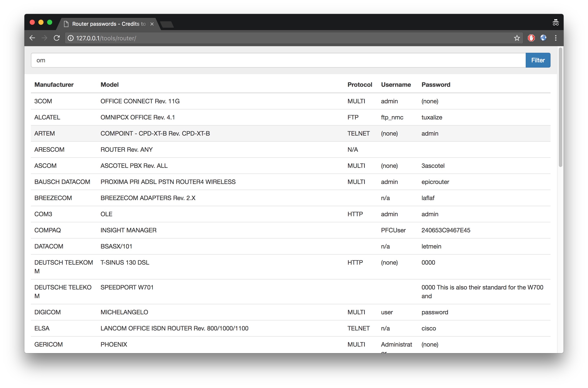Click BREEZECOM manufacturer cell
The image size is (588, 388).
click(x=53, y=198)
